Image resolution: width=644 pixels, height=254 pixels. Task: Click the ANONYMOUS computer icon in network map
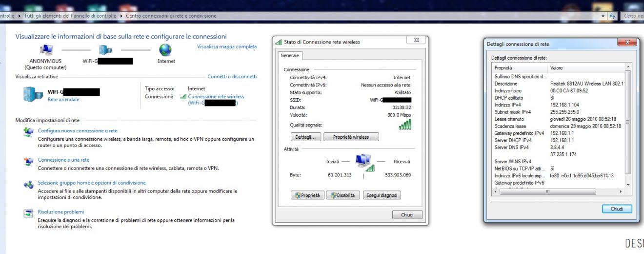46,50
